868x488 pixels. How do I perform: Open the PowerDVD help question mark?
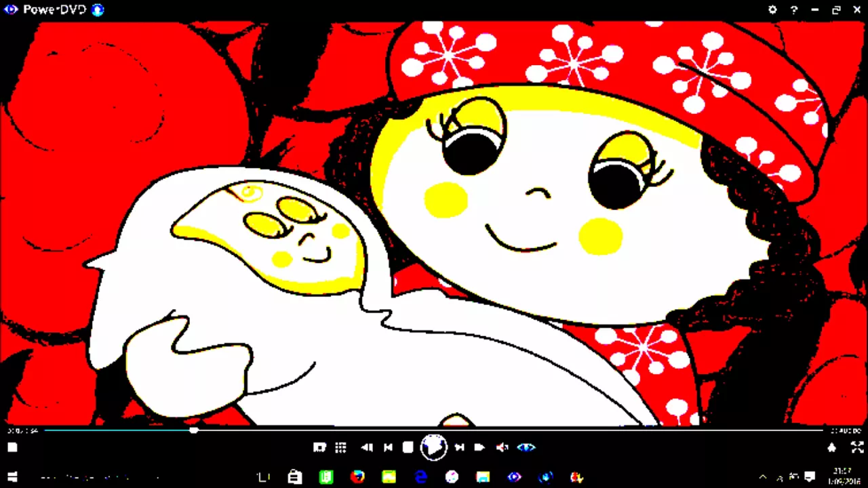click(793, 9)
